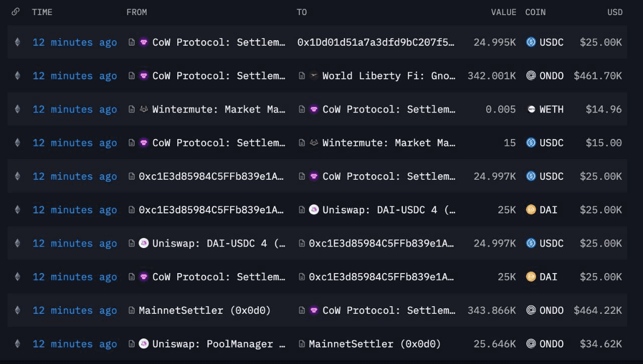Open the timestamp link of the 342.001K ONDO transfer
643x364 pixels.
click(75, 76)
